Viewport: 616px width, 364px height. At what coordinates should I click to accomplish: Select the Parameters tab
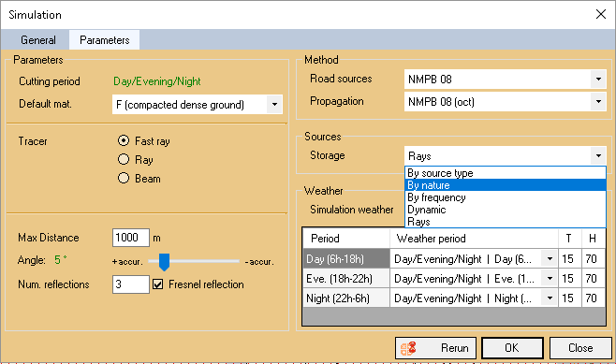[105, 40]
